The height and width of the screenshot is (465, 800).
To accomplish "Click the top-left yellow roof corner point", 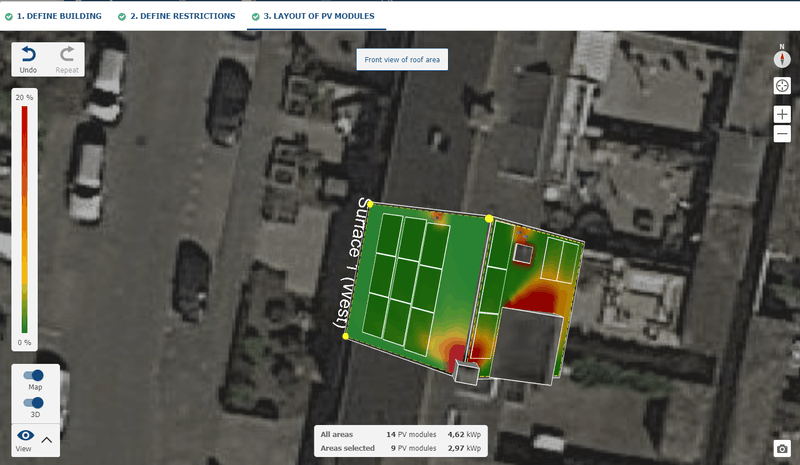I will (370, 204).
